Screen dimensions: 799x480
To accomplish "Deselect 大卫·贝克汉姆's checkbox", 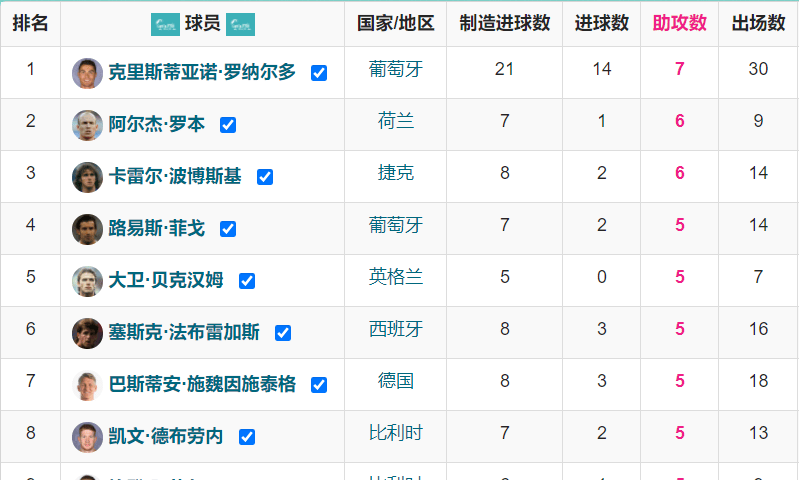I will [247, 281].
